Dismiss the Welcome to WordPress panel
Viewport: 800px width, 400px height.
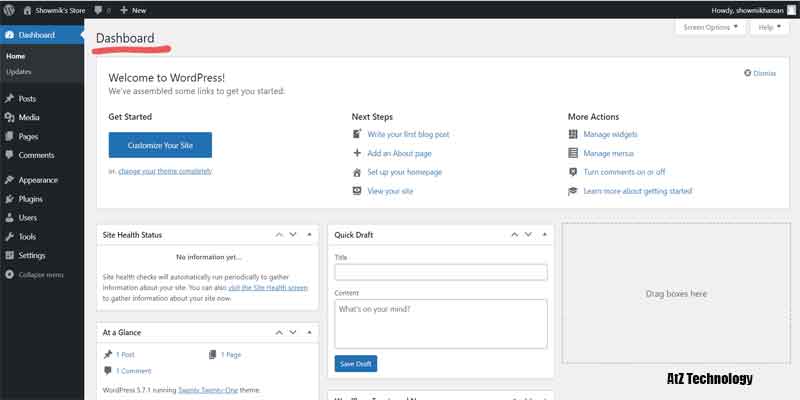click(760, 73)
